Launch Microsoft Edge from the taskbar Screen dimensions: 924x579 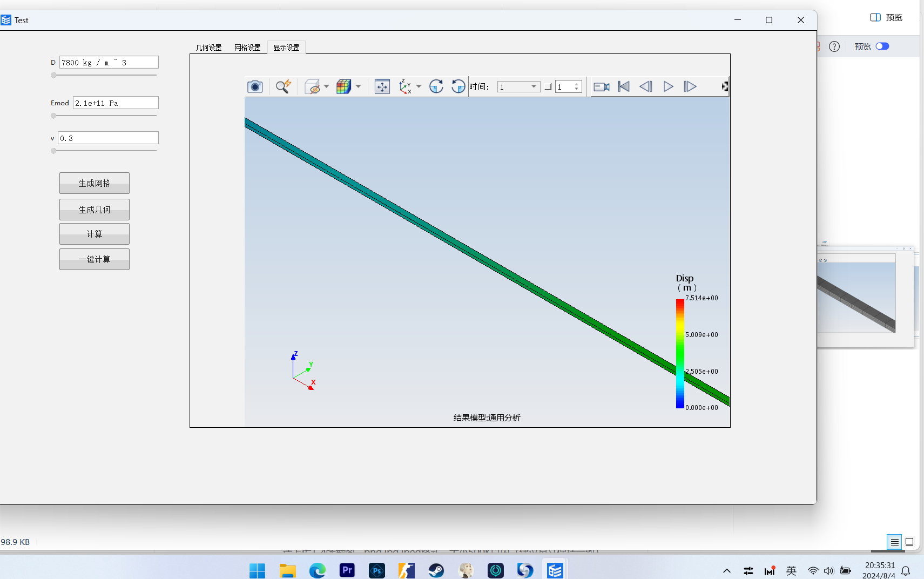[x=318, y=570]
